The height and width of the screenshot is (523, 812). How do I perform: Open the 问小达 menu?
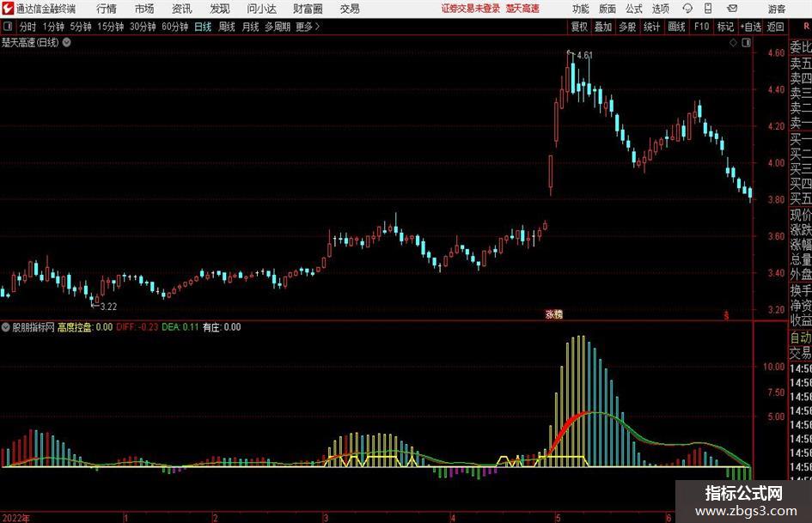(x=261, y=9)
